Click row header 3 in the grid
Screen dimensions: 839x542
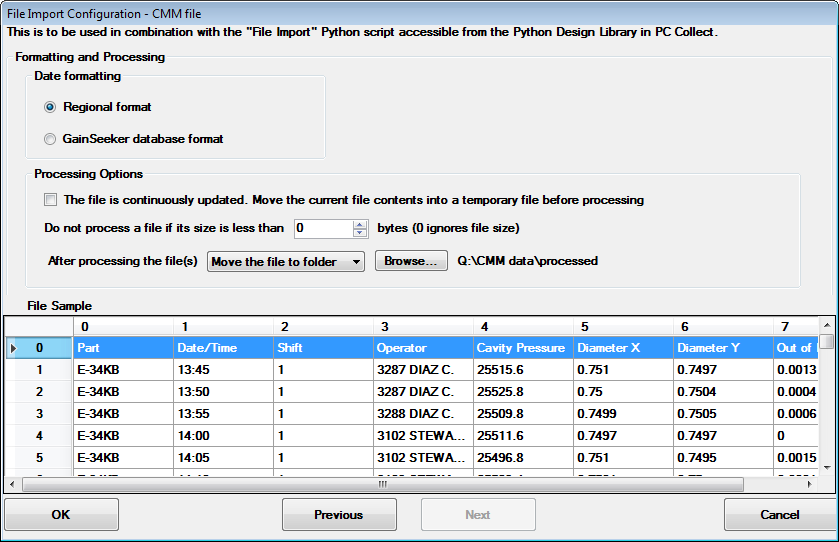[x=39, y=414]
